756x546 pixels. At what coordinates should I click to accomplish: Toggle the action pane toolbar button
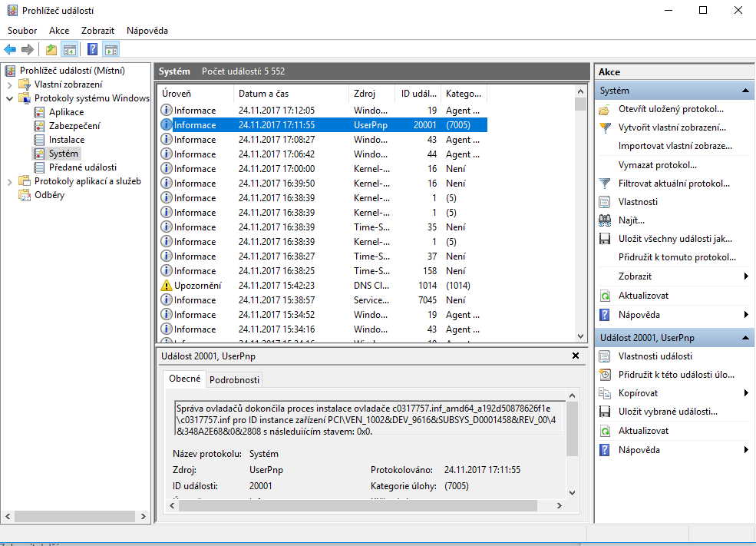111,50
